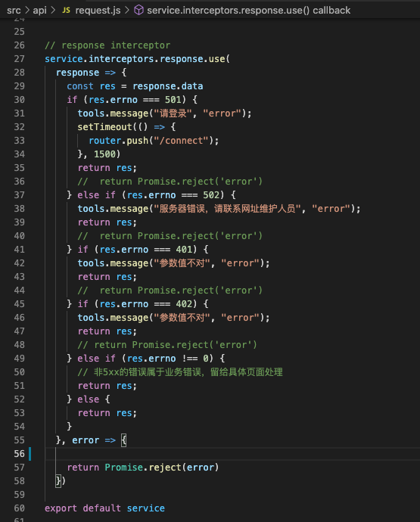Image resolution: width=420 pixels, height=522 pixels.
Task: Click commented Promise.reject on line 48
Action: pyautogui.click(x=167, y=345)
